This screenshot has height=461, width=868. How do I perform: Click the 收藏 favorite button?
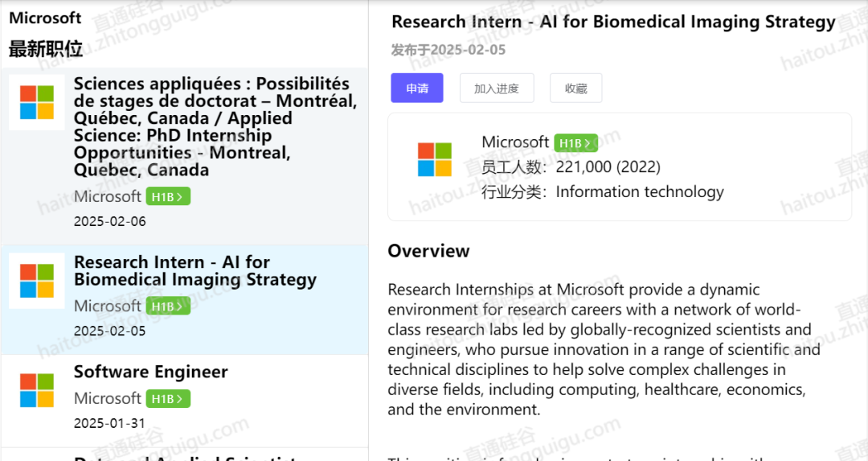pos(575,88)
